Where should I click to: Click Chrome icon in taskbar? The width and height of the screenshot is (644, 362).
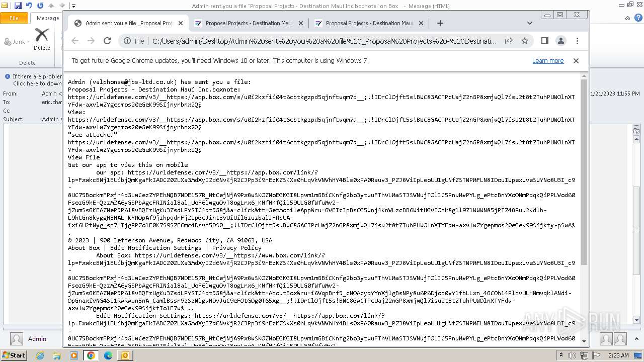(91, 355)
